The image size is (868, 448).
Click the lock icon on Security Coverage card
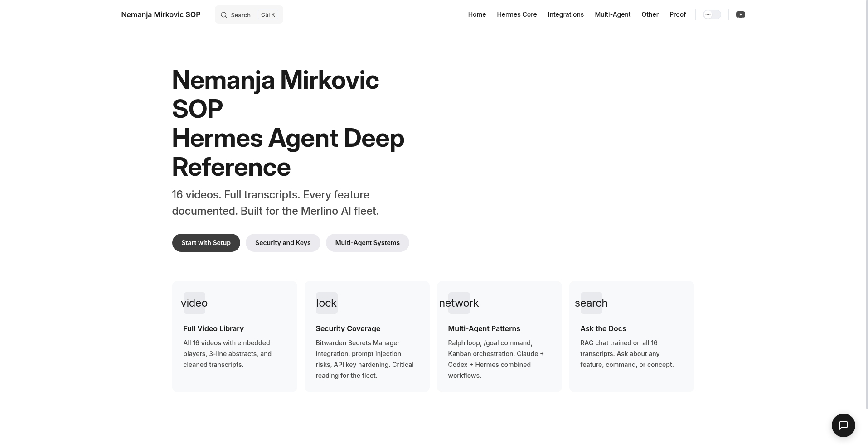pos(326,303)
